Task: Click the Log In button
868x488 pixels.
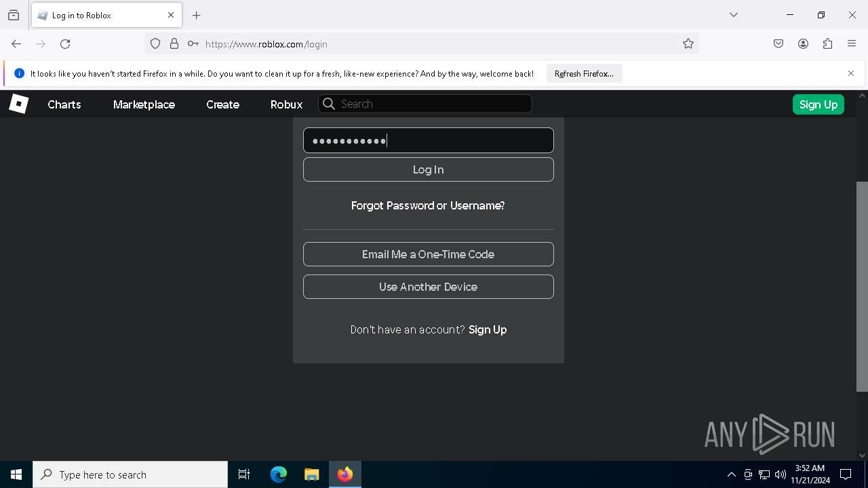Action: click(428, 169)
